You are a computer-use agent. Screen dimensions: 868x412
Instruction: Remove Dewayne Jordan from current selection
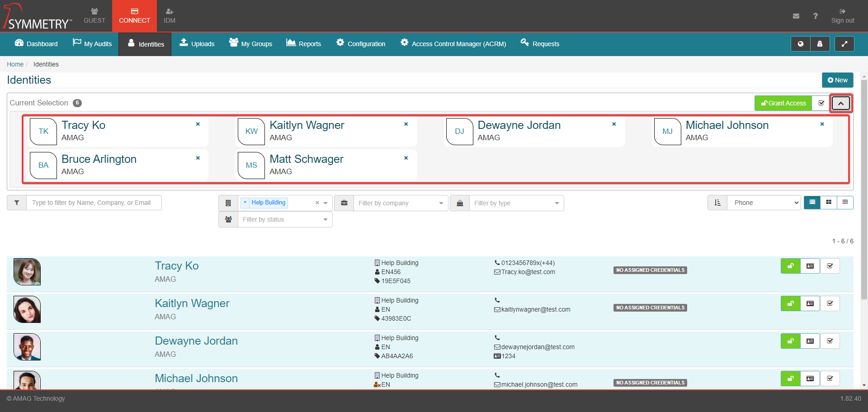click(614, 124)
